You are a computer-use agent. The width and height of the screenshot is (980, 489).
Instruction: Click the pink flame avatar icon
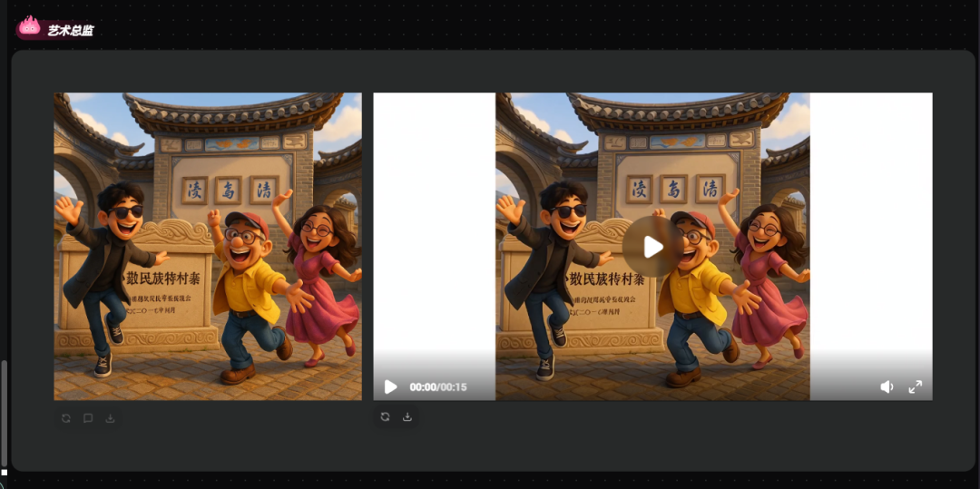(x=29, y=25)
